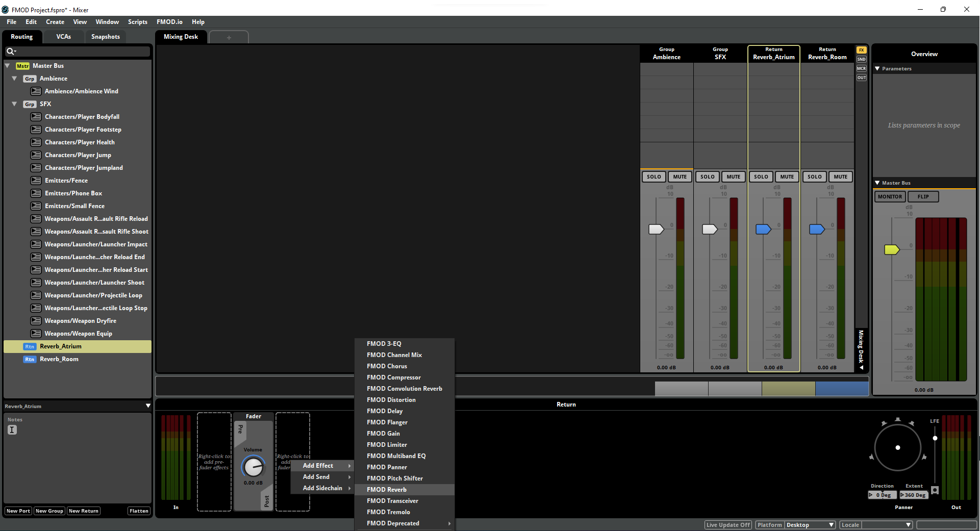The width and height of the screenshot is (980, 531).
Task: Solo the Ambience group strip
Action: (x=654, y=177)
